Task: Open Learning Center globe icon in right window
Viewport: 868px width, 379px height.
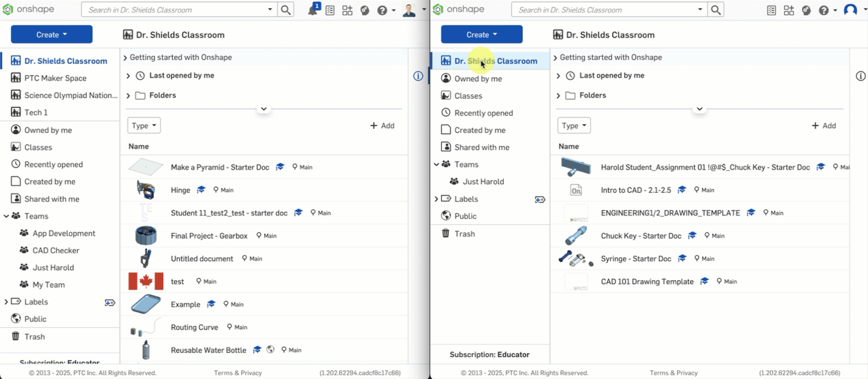Action: (807, 10)
